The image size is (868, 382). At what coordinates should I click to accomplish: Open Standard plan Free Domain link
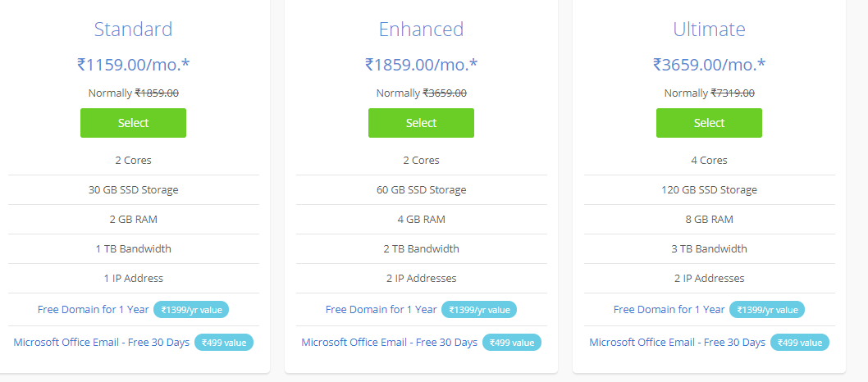pos(93,309)
